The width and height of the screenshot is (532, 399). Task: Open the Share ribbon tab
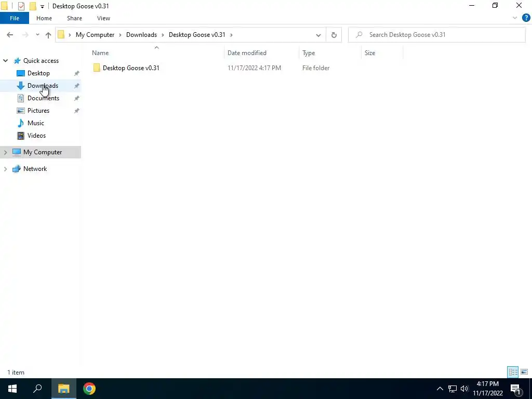pos(74,18)
